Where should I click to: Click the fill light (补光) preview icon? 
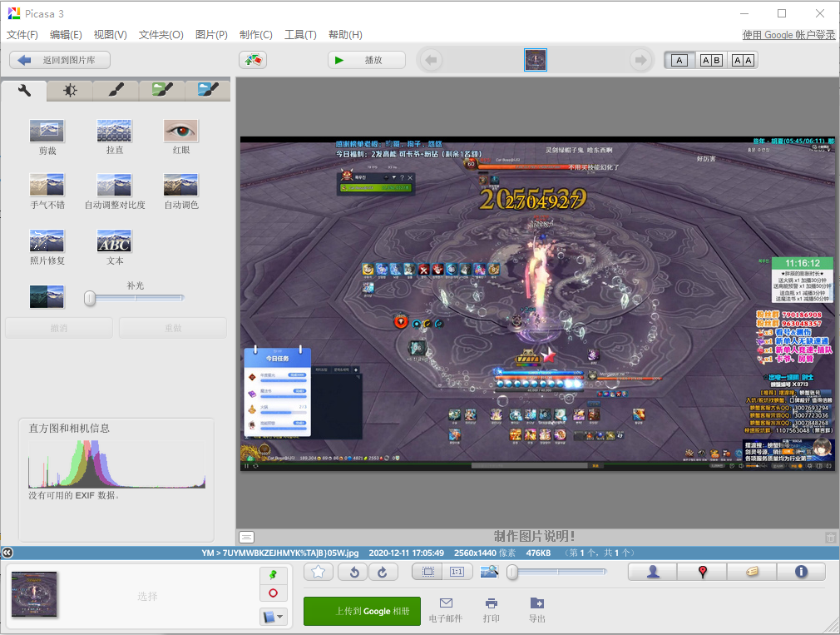coord(47,297)
